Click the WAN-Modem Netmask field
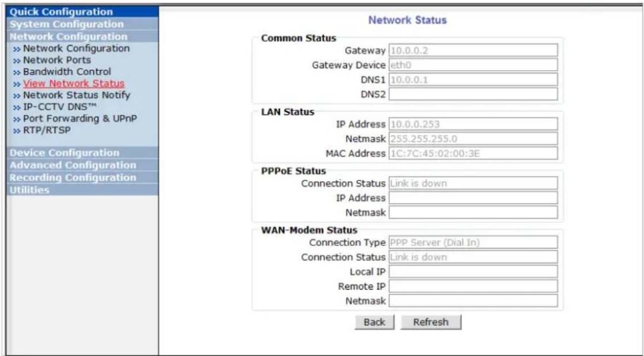Screen dimensions: 644x356 473,300
